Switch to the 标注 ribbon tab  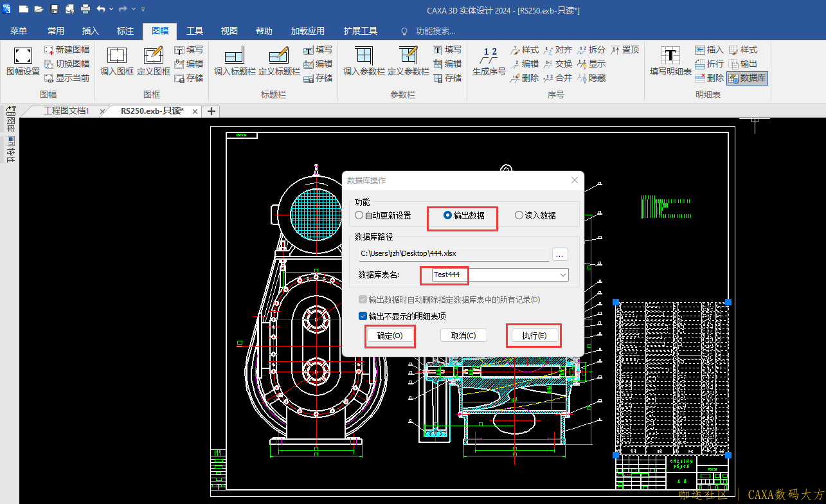point(125,31)
